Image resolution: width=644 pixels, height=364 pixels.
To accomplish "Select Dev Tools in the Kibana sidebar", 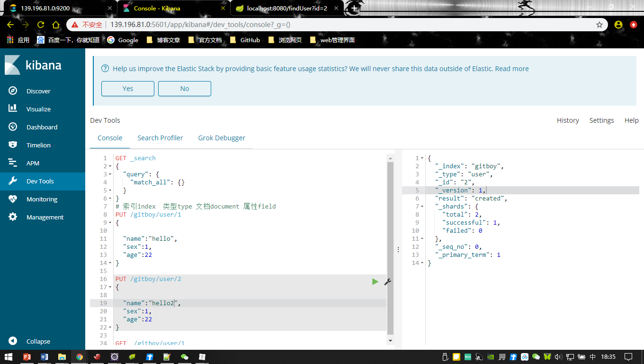I will coord(43,181).
